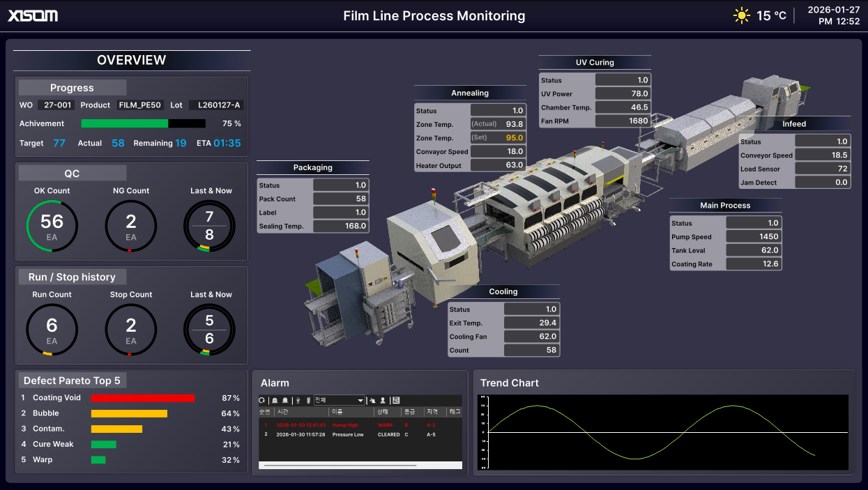Viewport: 868px width, 490px height.
Task: Click the save icon in Alarm toolbar
Action: tap(396, 401)
